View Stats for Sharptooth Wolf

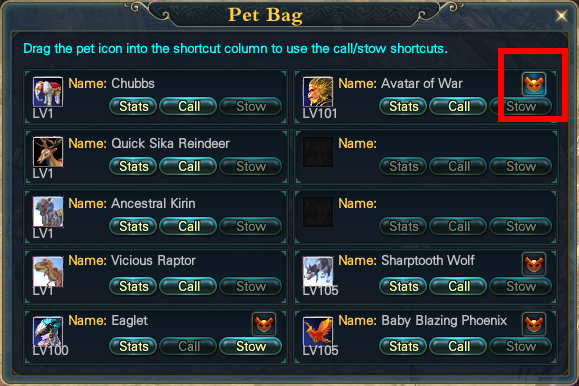pos(403,286)
